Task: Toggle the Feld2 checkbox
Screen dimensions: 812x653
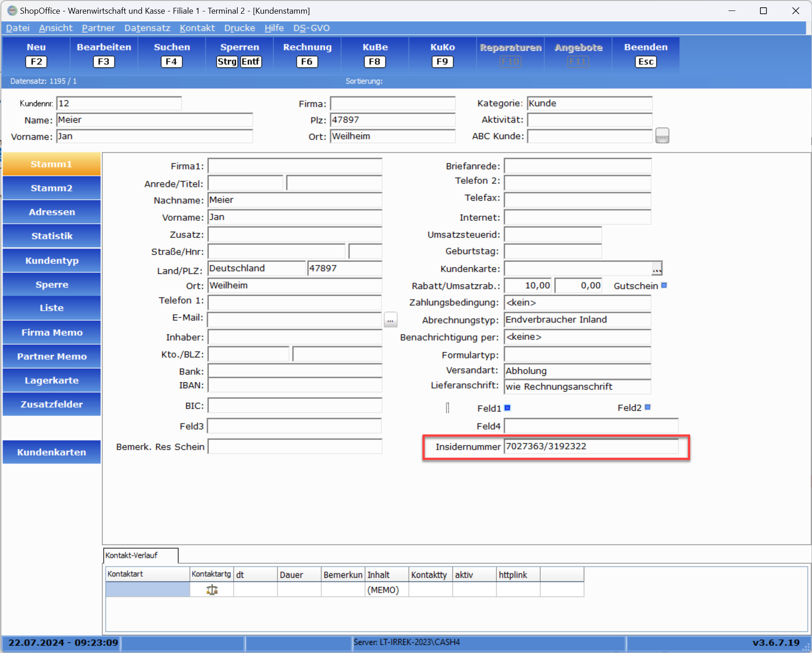Action: point(647,407)
